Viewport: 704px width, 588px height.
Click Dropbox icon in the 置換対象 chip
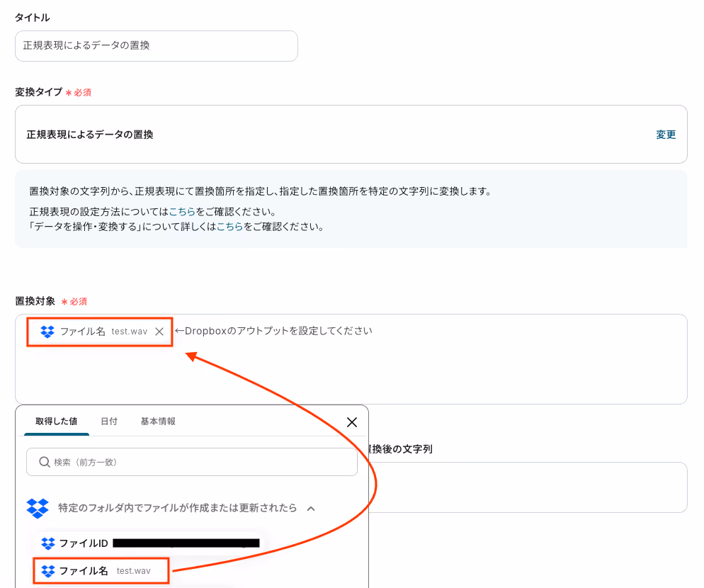pos(47,332)
